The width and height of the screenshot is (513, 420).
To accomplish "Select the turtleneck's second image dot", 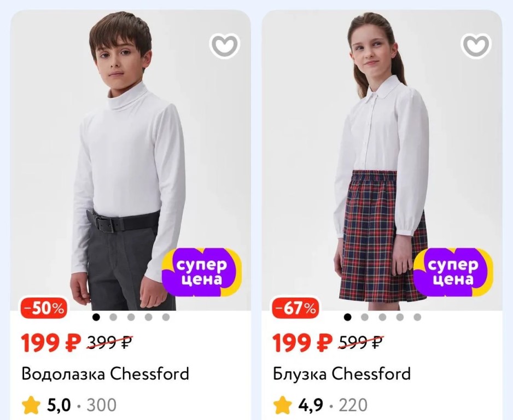I will (x=114, y=317).
